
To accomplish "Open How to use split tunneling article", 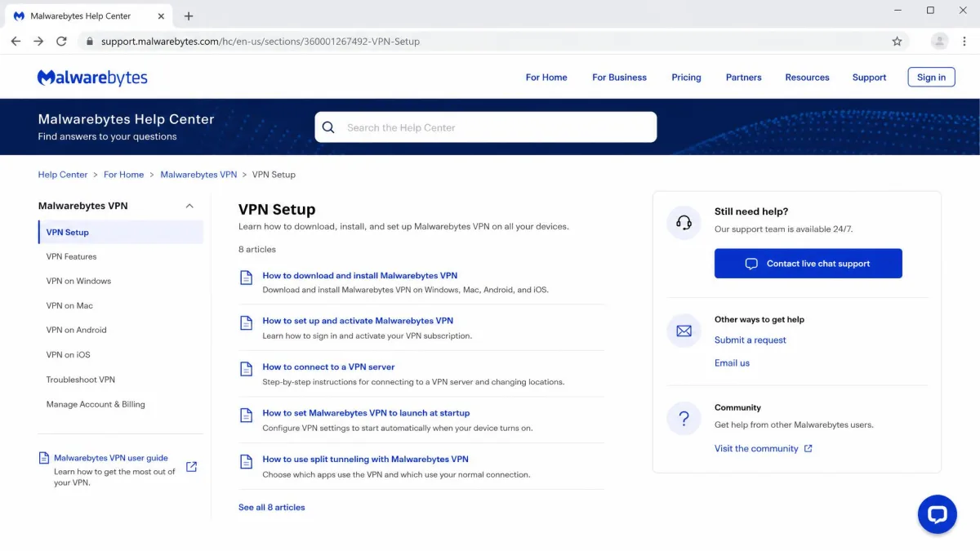I will [365, 459].
